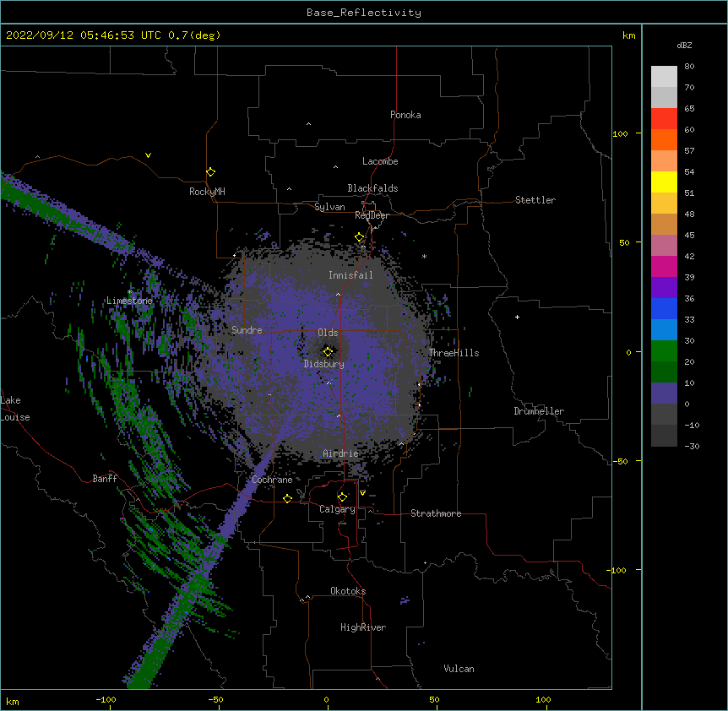This screenshot has width=728, height=711.
Task: Select the yellow diamond marker above RockyMH
Action: pos(211,172)
